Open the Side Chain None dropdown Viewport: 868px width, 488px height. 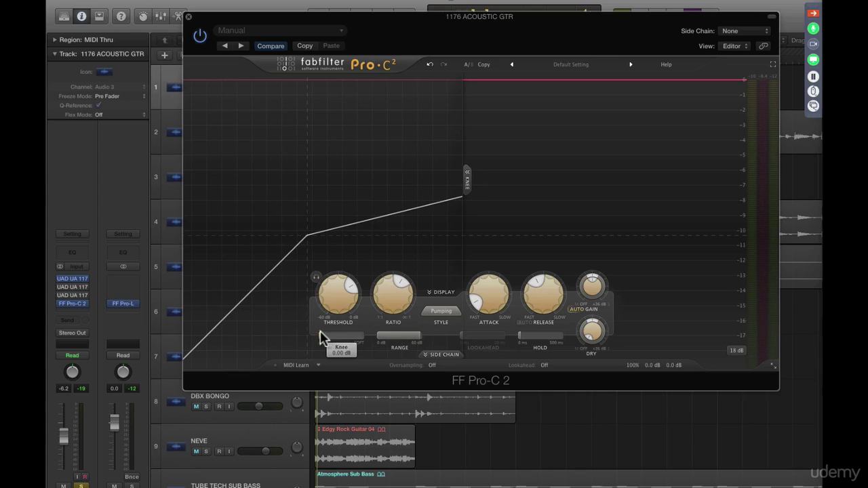pos(745,31)
